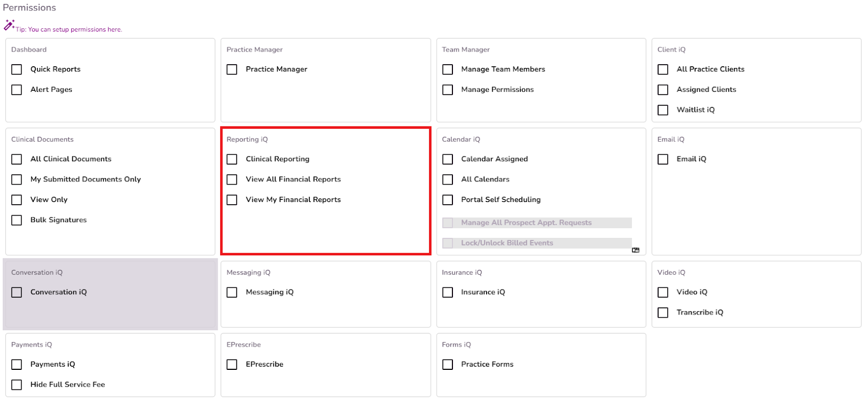Select the Assigned Clients checkbox

(x=663, y=90)
